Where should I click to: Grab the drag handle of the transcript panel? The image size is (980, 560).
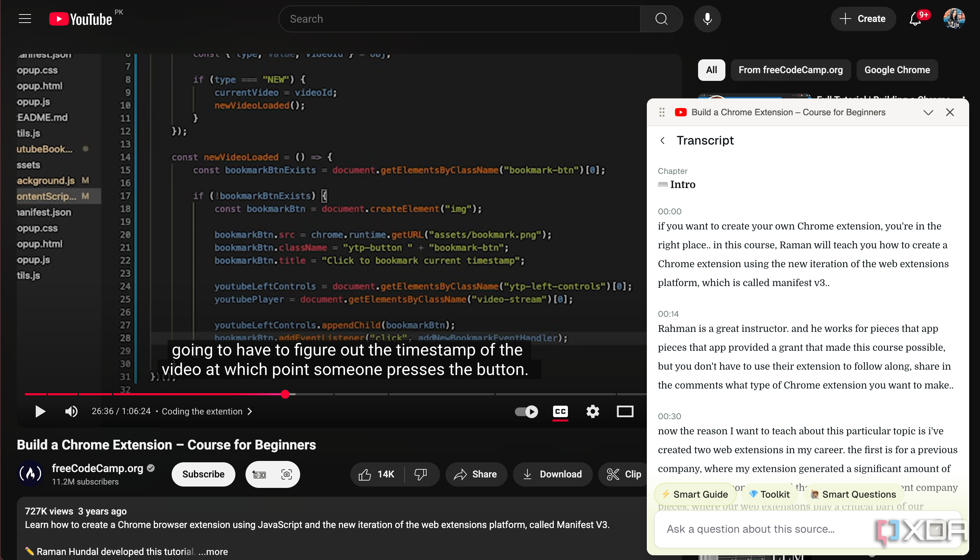pyautogui.click(x=662, y=112)
